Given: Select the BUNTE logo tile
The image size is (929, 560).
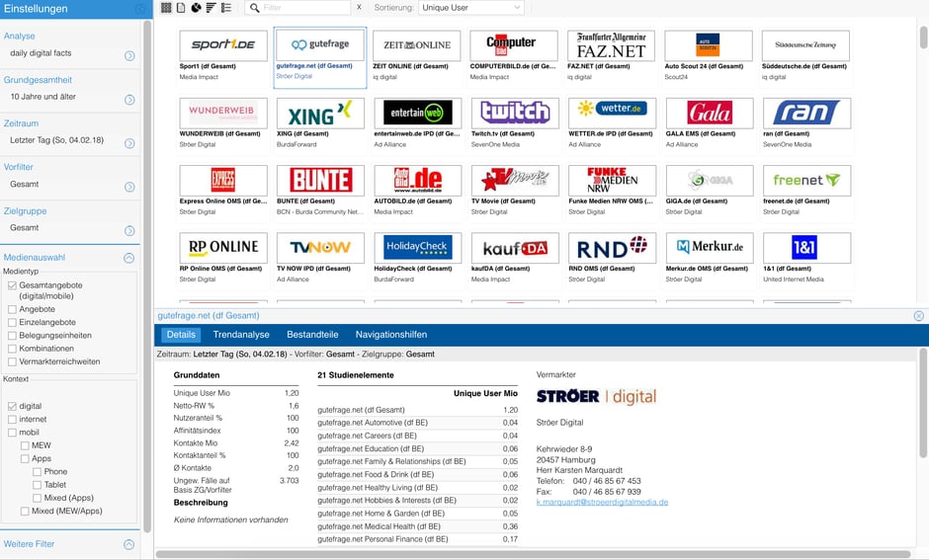Looking at the screenshot, I should coord(320,180).
